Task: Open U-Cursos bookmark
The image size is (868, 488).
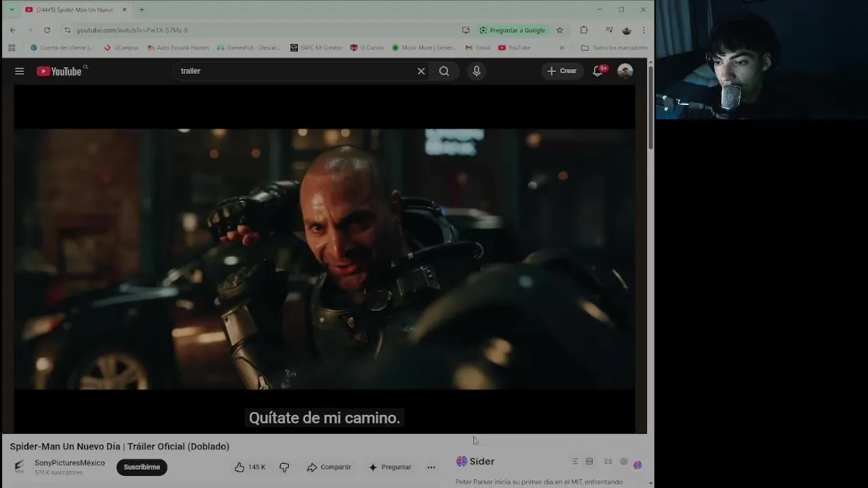Action: (367, 47)
